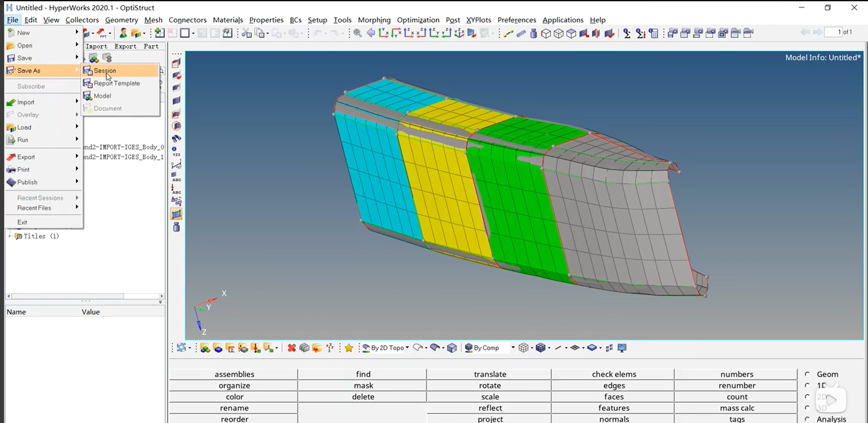Viewport: 868px width, 423px height.
Task: Click the assemblies panel button
Action: pyautogui.click(x=234, y=374)
